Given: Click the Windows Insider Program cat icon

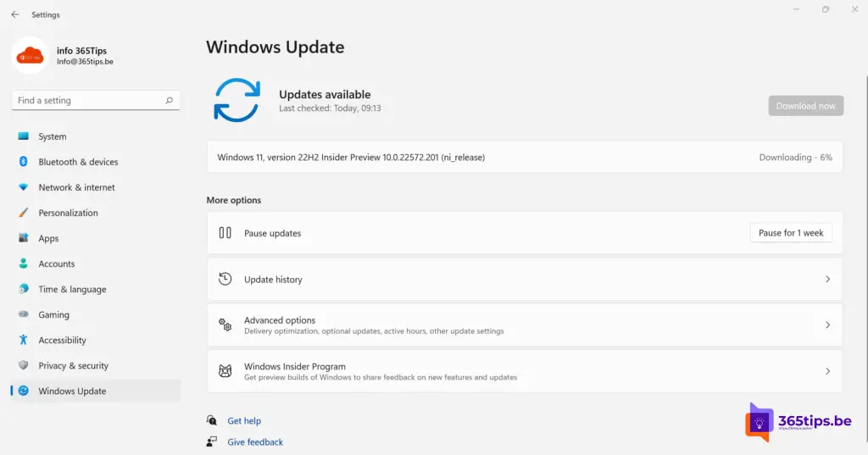Looking at the screenshot, I should pyautogui.click(x=225, y=371).
